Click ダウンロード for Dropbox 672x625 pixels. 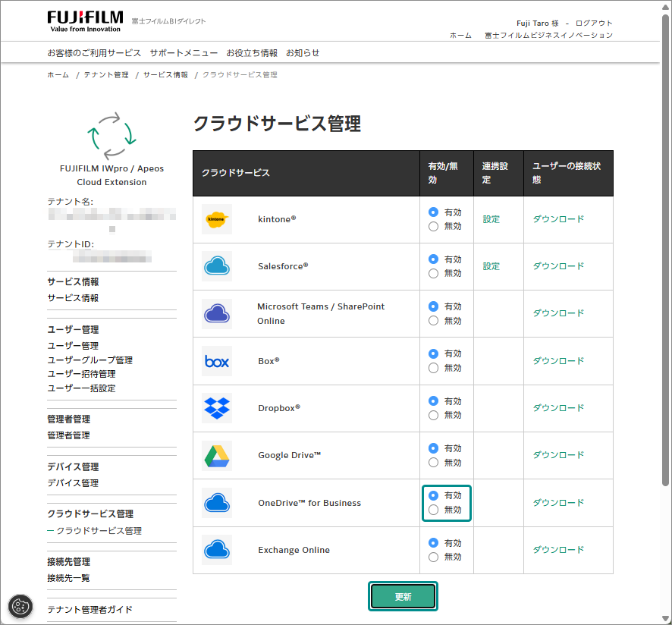point(558,407)
